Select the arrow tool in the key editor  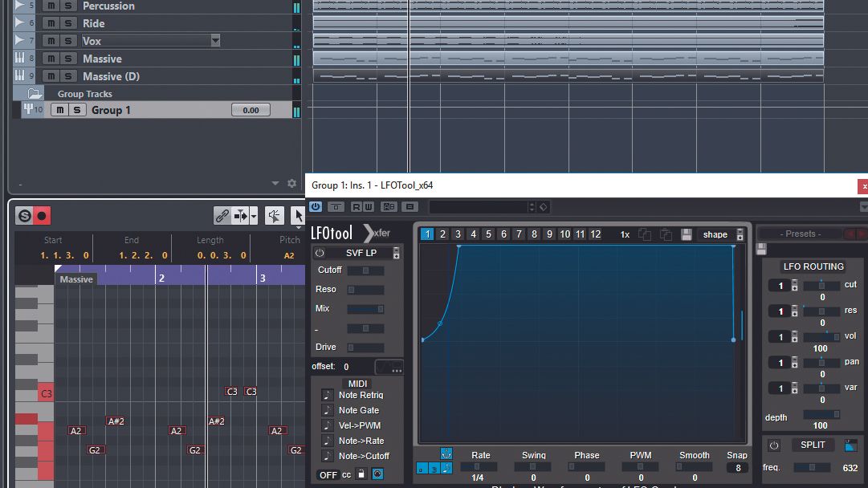point(296,214)
